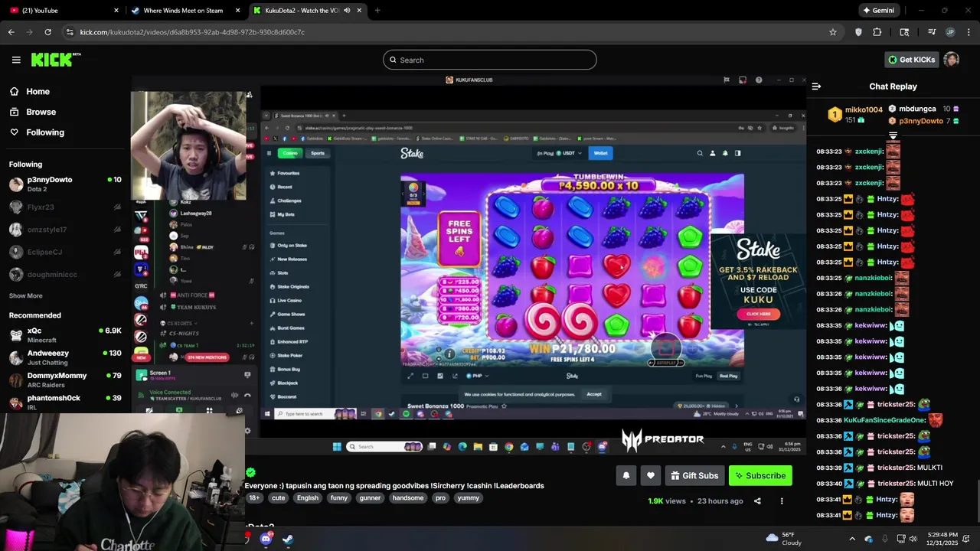Open DommyxMommy recommended channel
Viewport: 980px width, 551px height.
click(65, 380)
